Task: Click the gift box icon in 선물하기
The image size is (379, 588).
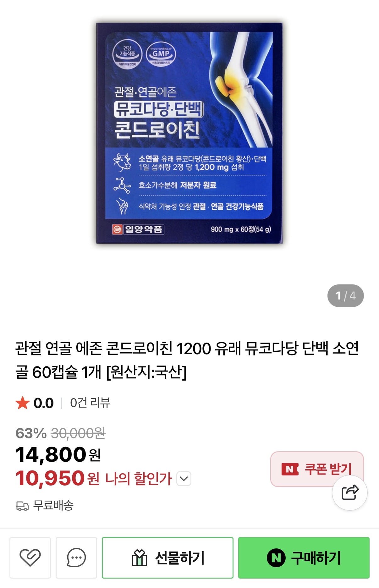Action: pyautogui.click(x=139, y=558)
